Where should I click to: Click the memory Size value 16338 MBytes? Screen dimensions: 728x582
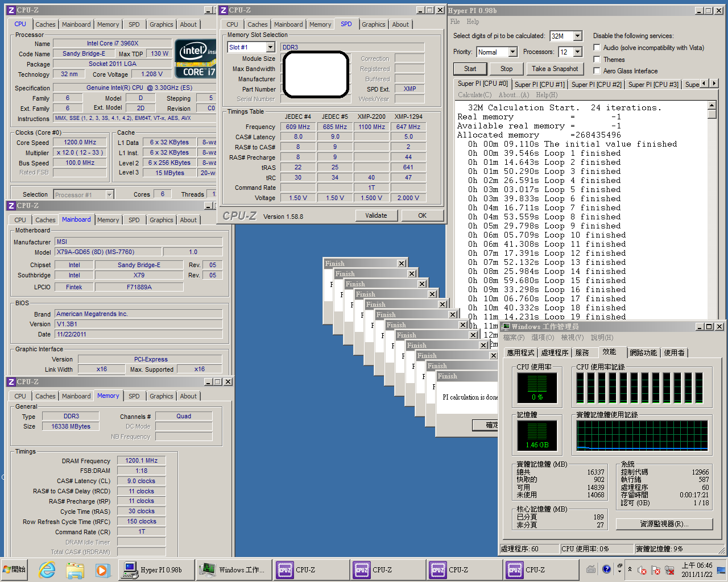pyautogui.click(x=71, y=426)
